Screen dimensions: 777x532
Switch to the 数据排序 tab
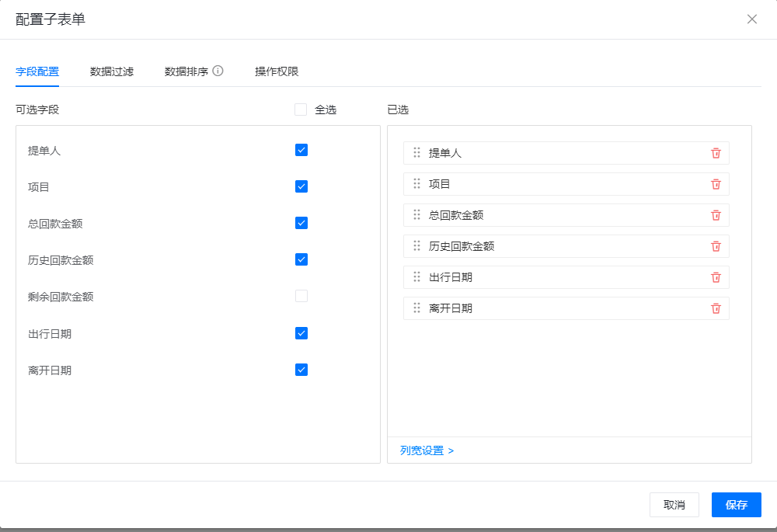click(x=186, y=71)
